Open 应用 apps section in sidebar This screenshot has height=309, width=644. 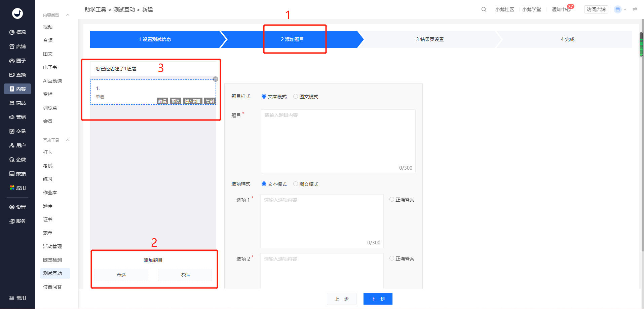pos(17,188)
